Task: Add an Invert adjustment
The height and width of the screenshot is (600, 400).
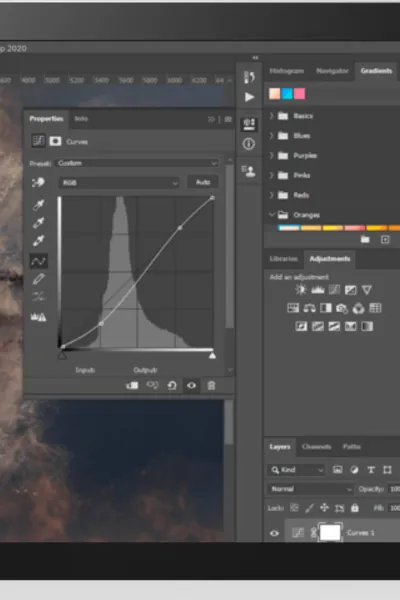Action: pos(301,326)
